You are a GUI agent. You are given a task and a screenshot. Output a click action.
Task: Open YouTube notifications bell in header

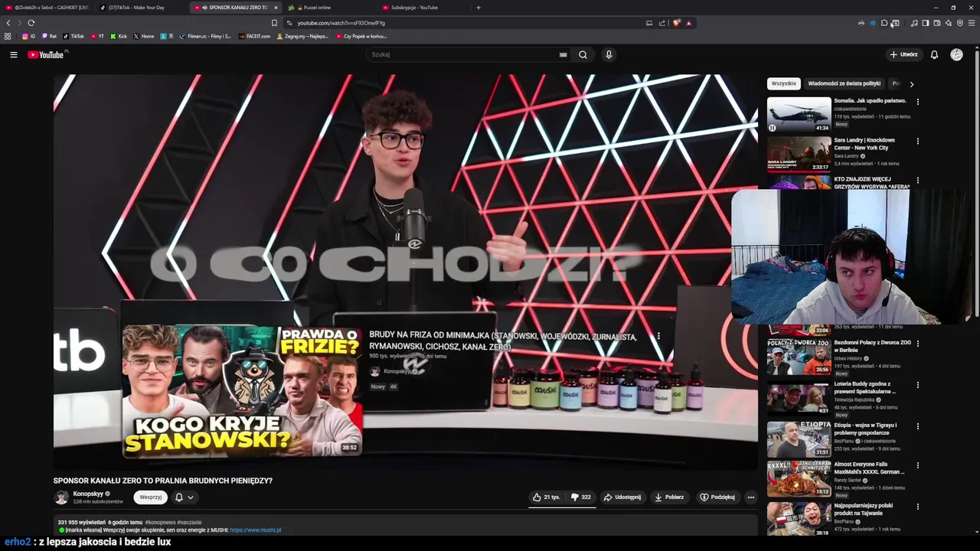pos(934,54)
